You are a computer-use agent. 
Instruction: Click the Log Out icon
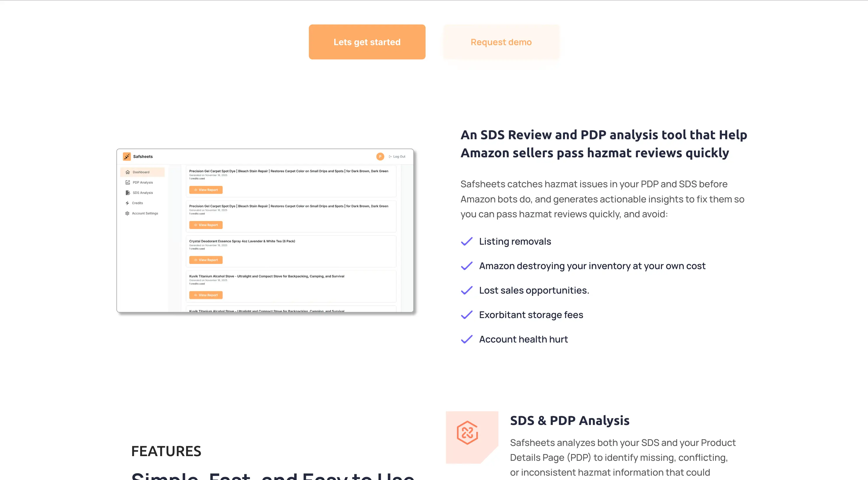390,156
